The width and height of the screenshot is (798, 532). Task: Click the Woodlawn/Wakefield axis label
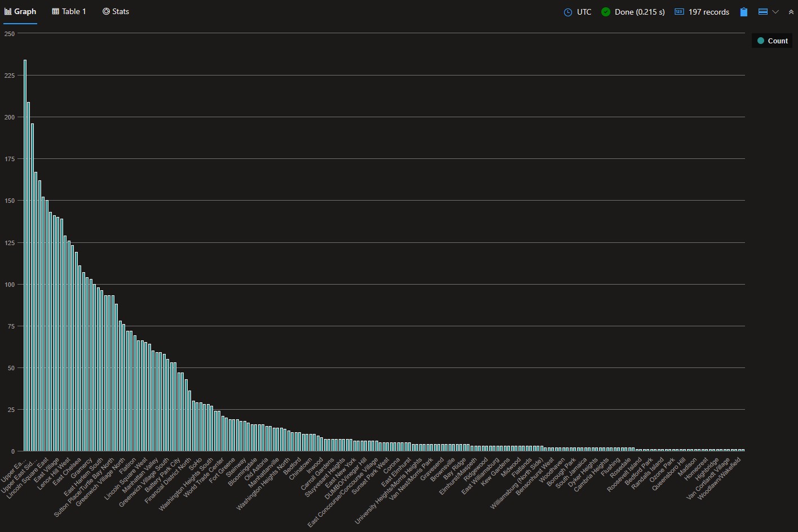(x=720, y=477)
